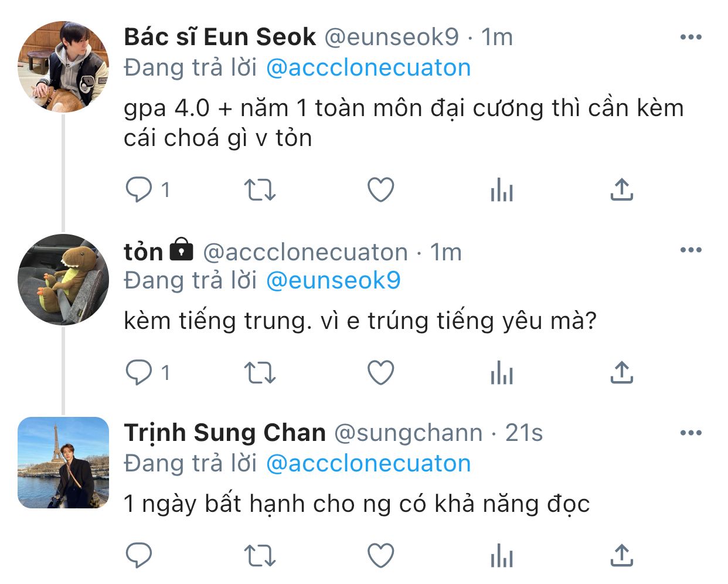The width and height of the screenshot is (728, 584).
Task: Open @eunseok9 mention link in tỏn's reply
Action: coord(333,280)
